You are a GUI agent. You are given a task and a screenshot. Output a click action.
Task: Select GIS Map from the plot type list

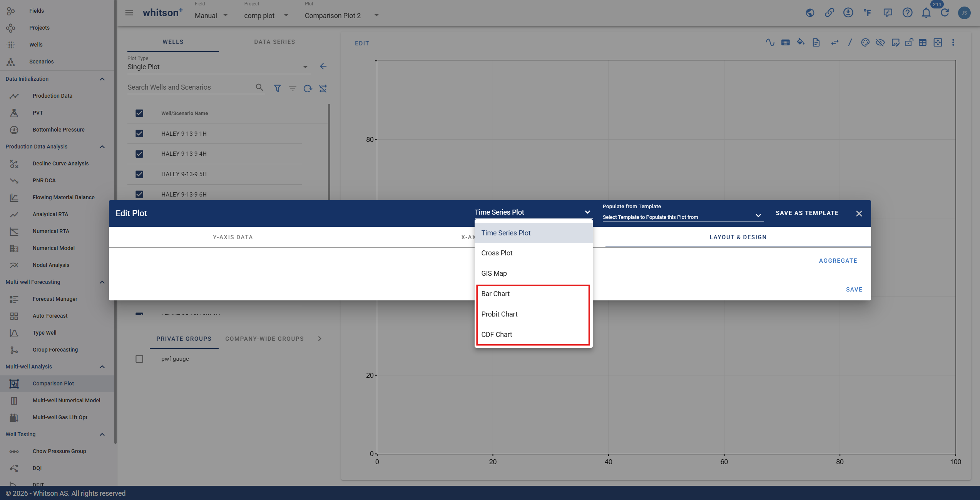tap(533, 273)
